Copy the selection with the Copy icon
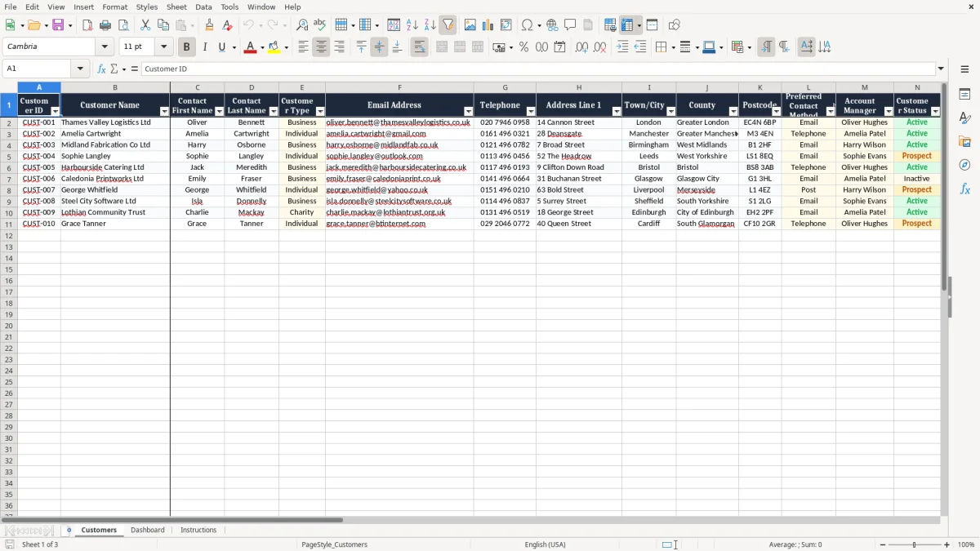The height and width of the screenshot is (551, 980). (163, 25)
